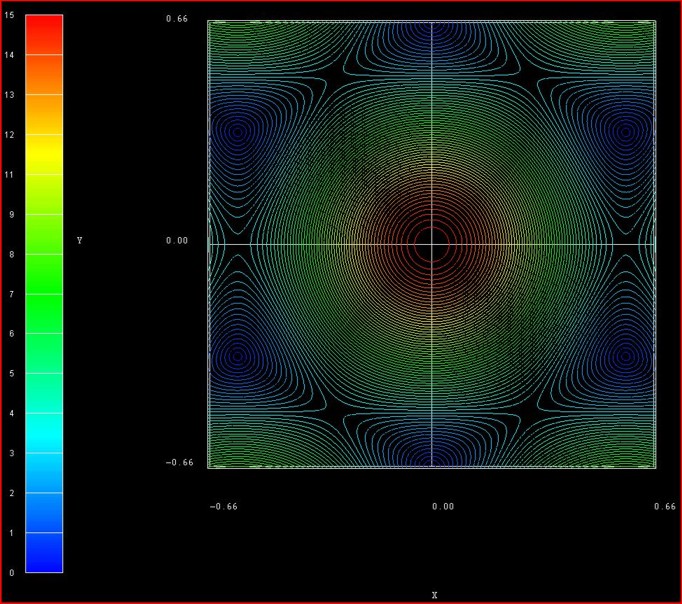Image resolution: width=682 pixels, height=604 pixels.
Task: Click the -0.66 x-axis tick label
Action: tap(223, 506)
